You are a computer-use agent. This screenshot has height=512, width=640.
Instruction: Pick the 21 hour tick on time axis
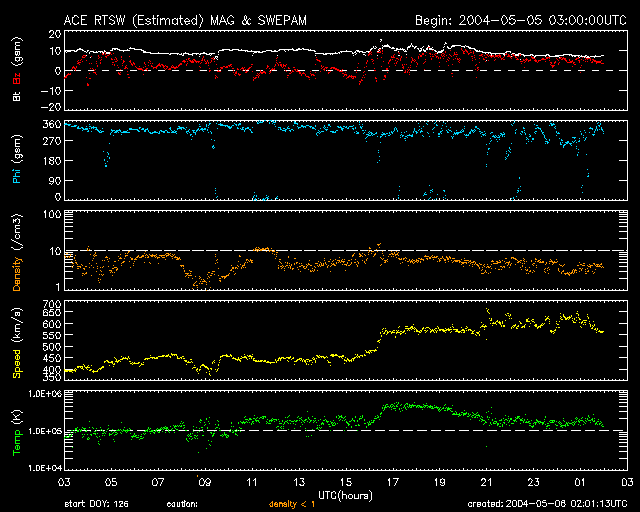(x=487, y=482)
